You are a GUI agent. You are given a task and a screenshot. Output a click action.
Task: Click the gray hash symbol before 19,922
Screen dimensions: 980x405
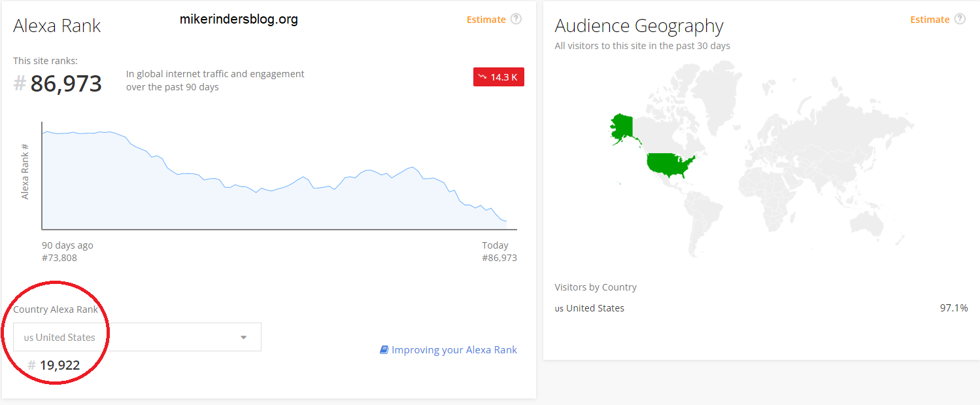[31, 366]
